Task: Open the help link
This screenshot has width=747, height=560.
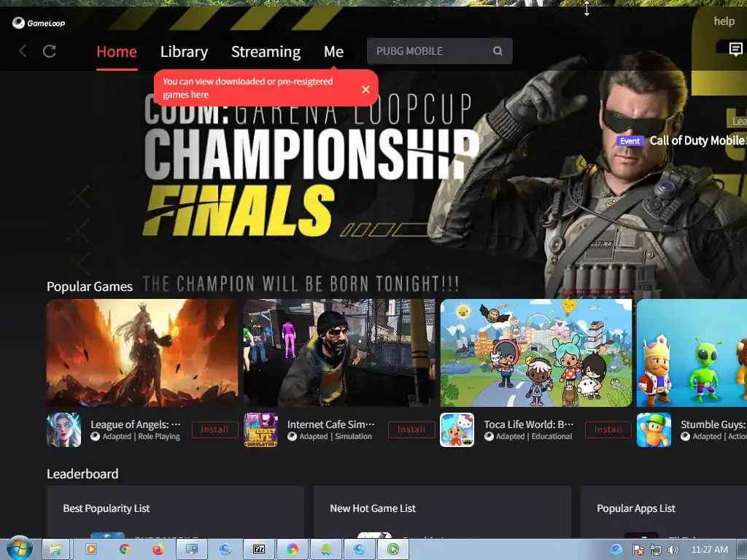Action: pyautogui.click(x=724, y=21)
